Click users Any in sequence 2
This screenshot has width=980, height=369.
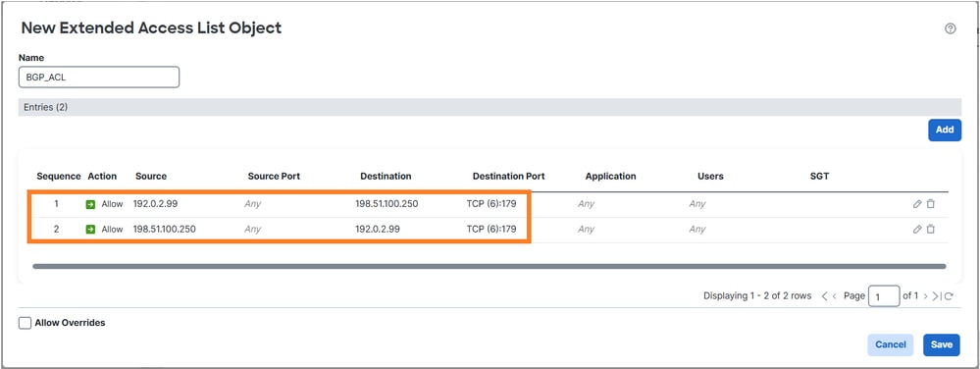coord(697,230)
